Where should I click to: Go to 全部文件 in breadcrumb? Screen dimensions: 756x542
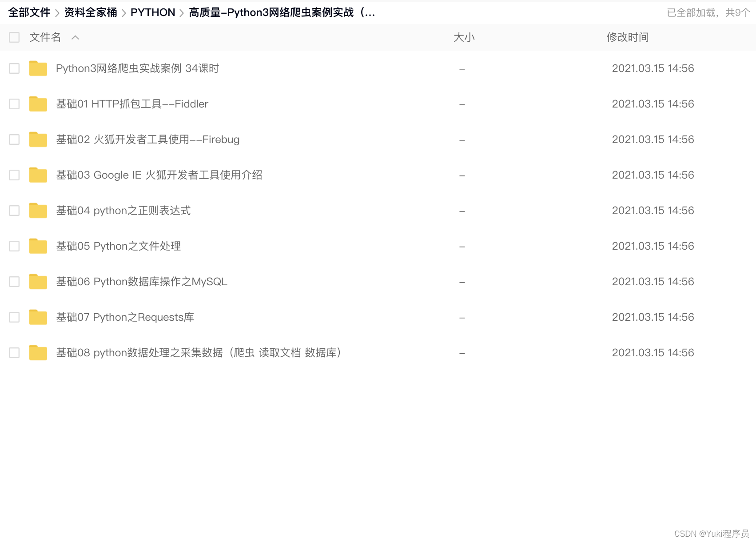(x=29, y=12)
